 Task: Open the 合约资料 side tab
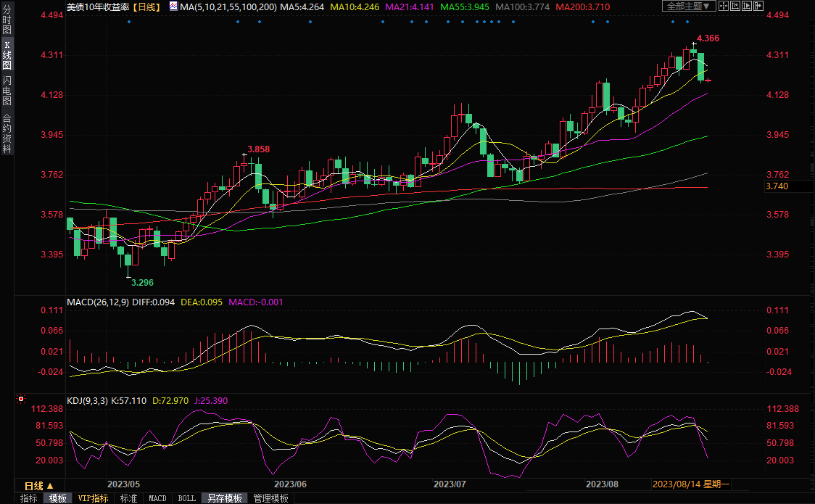7,133
